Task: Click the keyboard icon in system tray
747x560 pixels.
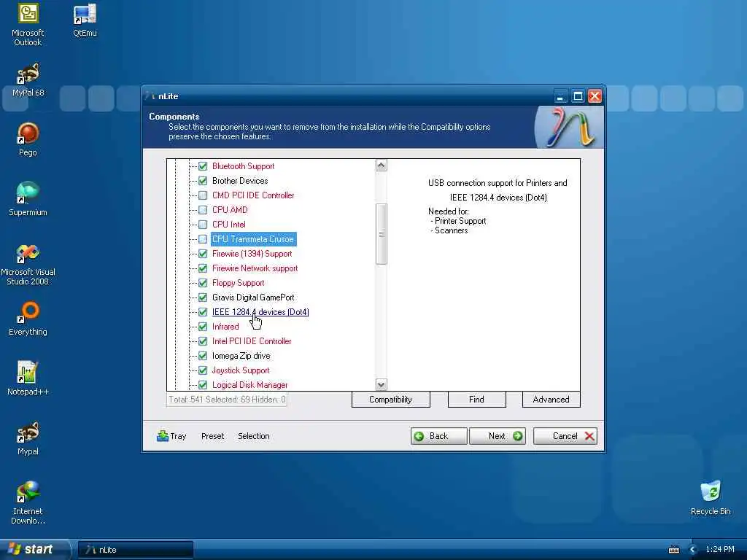Action: [673, 550]
